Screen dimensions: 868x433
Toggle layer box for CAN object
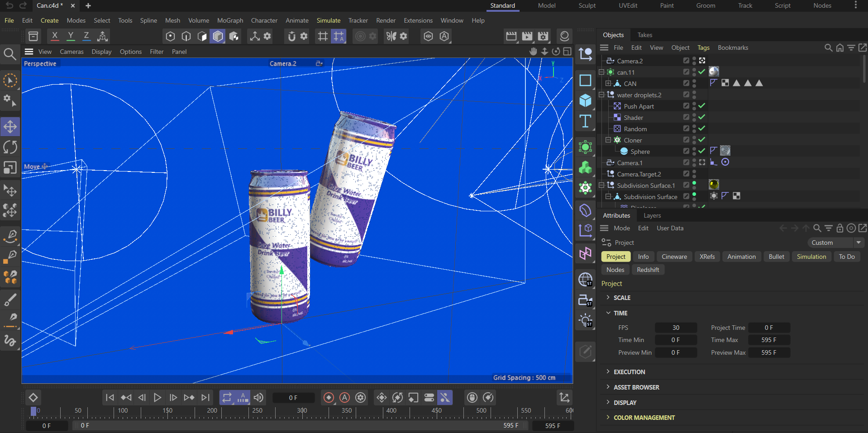click(686, 83)
